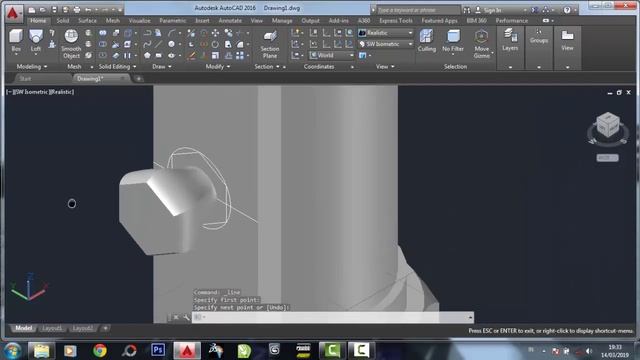Screen dimensions: 640x360
Task: Click the Sign In button
Action: (x=489, y=10)
